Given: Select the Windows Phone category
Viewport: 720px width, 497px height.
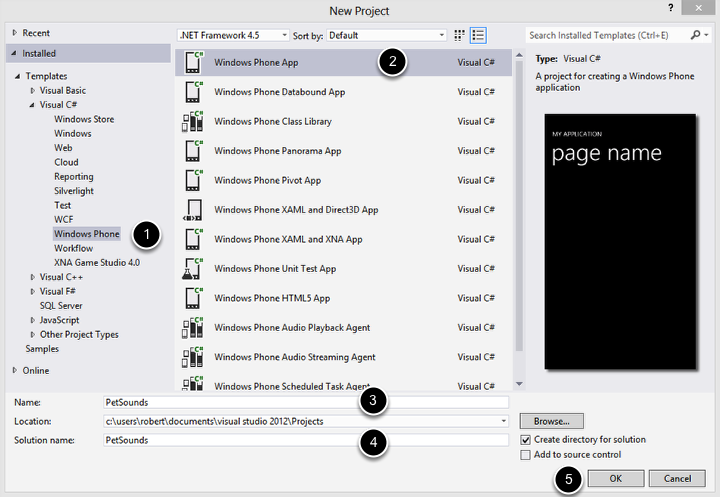Looking at the screenshot, I should click(x=87, y=234).
